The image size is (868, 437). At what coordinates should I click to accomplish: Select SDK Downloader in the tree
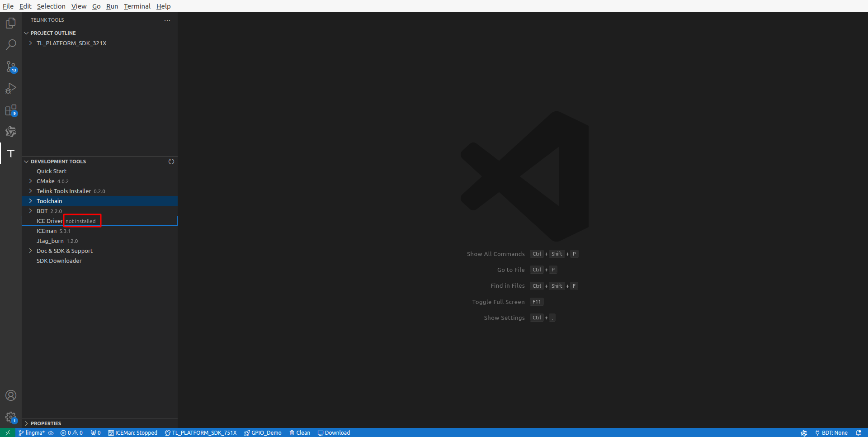(x=59, y=261)
